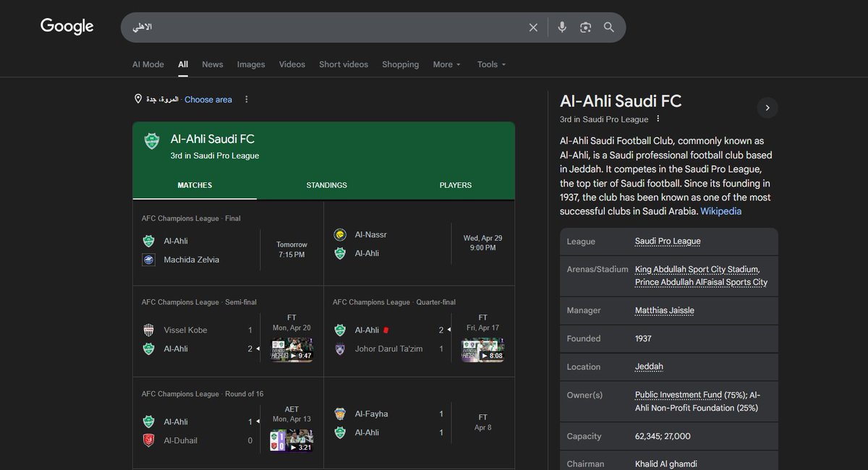Open Al-Ahli vs Machida Zelvia Final match

click(x=228, y=243)
